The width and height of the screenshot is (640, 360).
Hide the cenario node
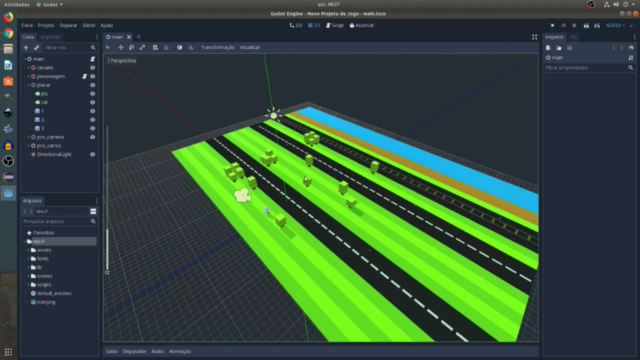(x=93, y=68)
